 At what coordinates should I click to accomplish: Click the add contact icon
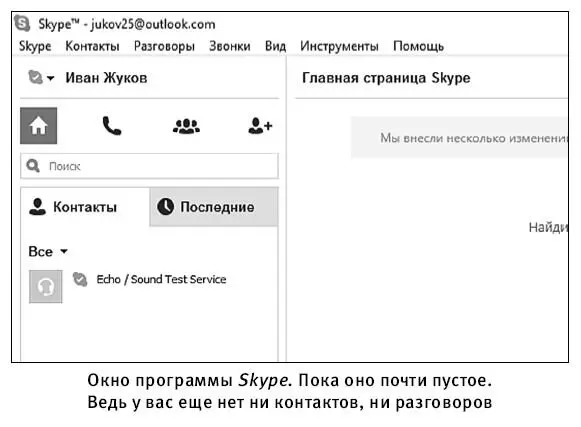(x=260, y=126)
